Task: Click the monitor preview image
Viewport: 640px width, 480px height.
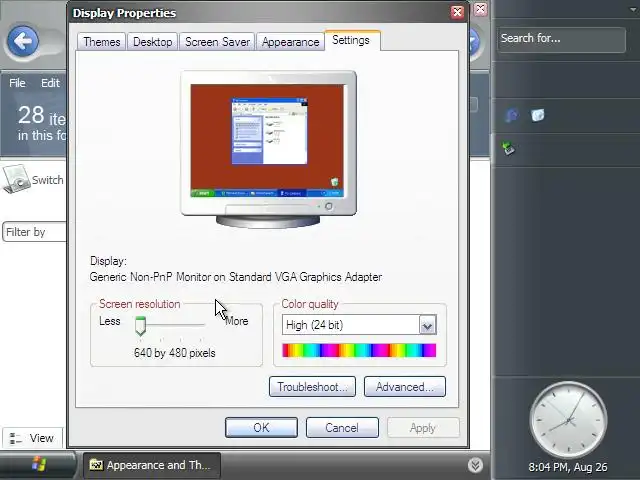Action: pyautogui.click(x=268, y=149)
